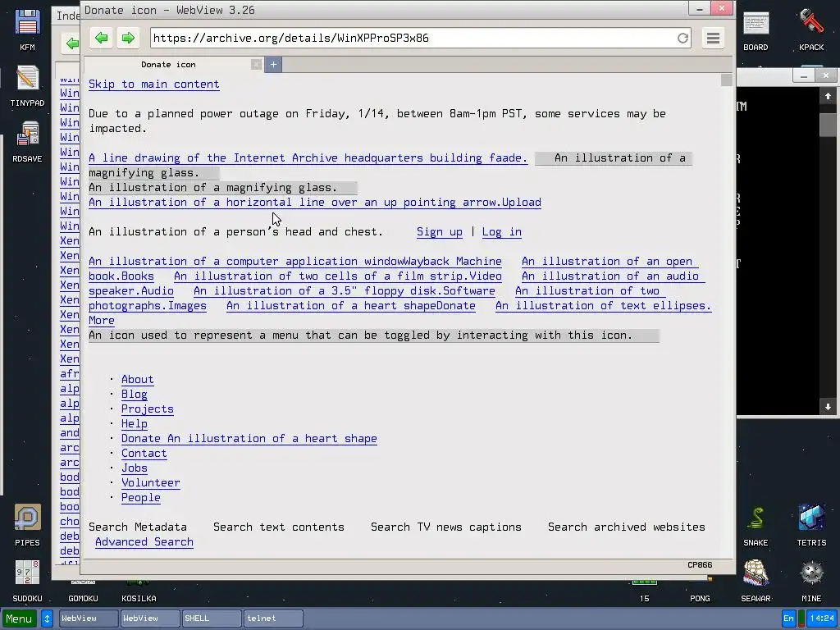Screen dimensions: 840x630
Task: Click the taskbar up-down arrow toggle
Action: [47, 619]
